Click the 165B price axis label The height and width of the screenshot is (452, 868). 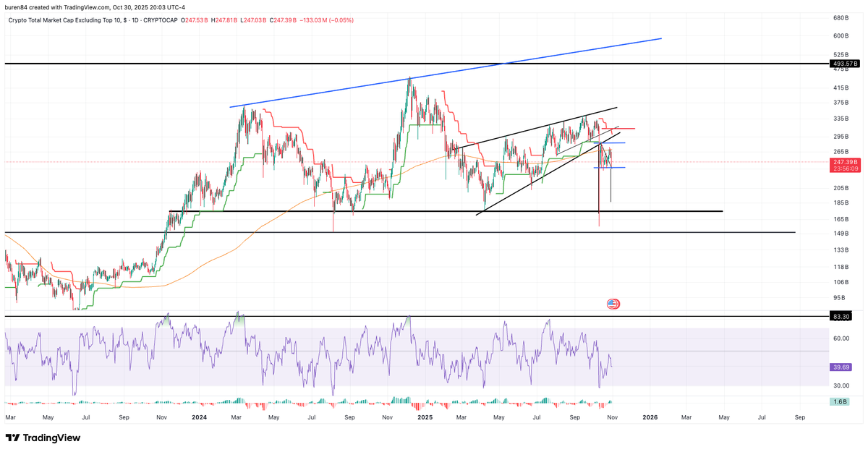click(841, 219)
